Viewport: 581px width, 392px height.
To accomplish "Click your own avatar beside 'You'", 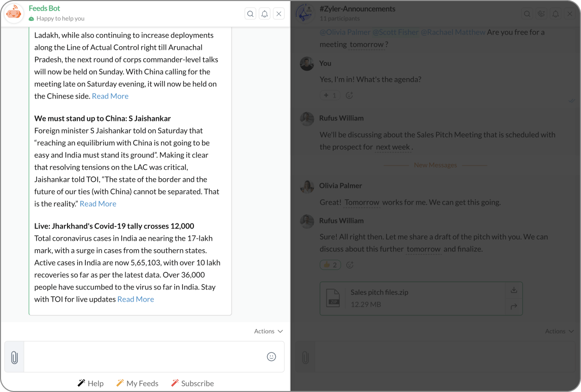I will (x=307, y=64).
